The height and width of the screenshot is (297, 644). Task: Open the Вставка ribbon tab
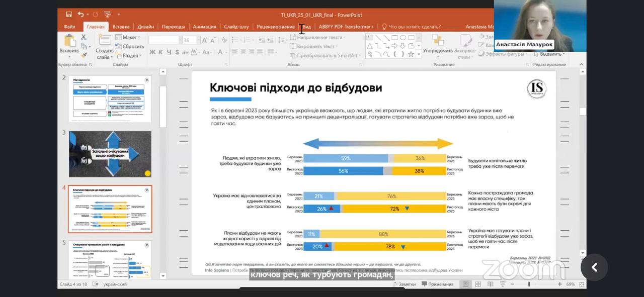tap(121, 27)
